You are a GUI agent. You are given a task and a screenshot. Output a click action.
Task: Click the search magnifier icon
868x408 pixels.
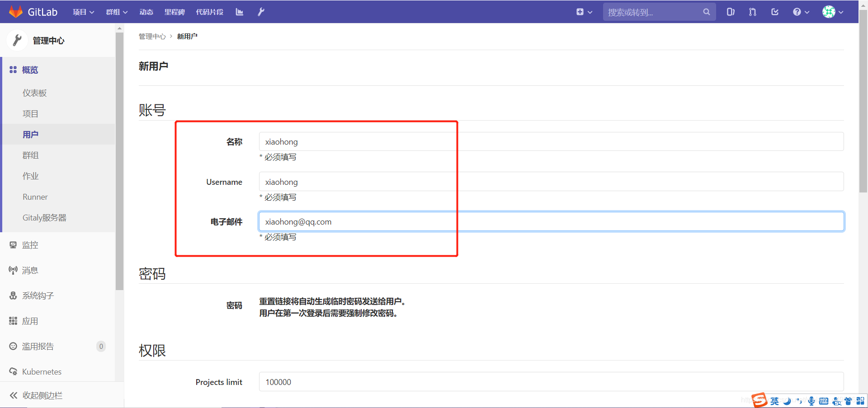pyautogui.click(x=706, y=12)
